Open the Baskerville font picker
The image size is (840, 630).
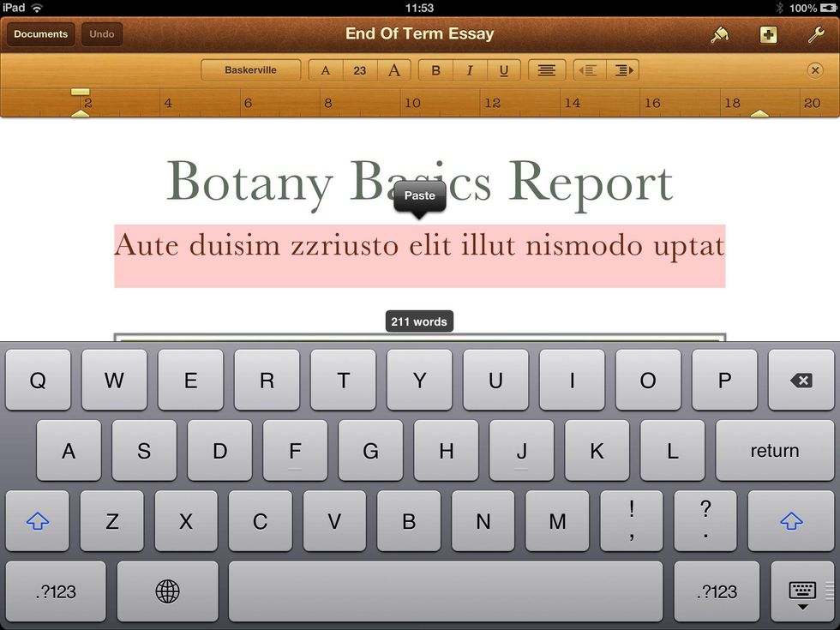[250, 70]
